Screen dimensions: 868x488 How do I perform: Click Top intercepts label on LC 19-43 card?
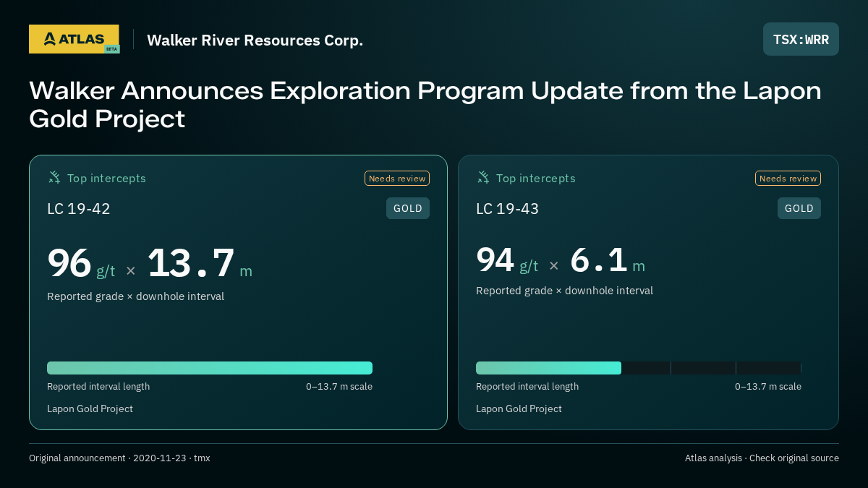535,178
